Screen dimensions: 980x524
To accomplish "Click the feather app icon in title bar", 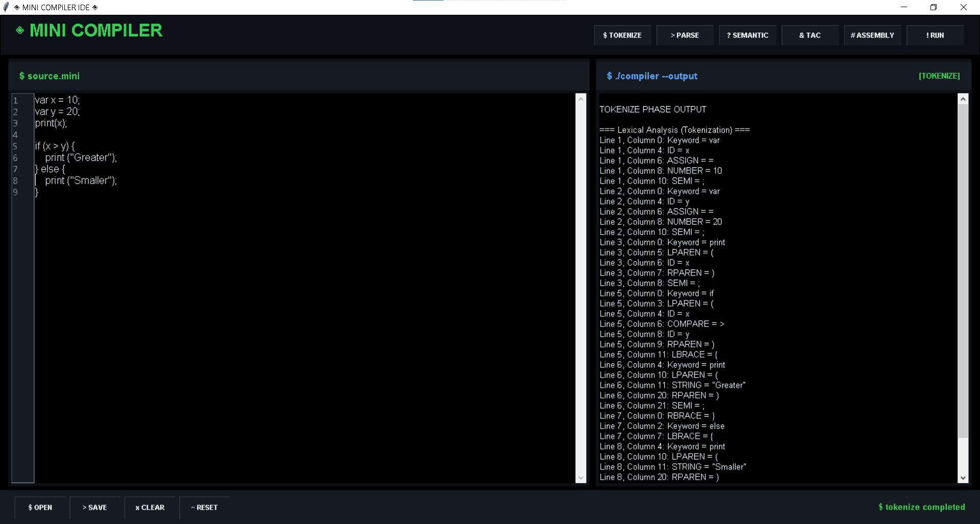I will 6,7.
